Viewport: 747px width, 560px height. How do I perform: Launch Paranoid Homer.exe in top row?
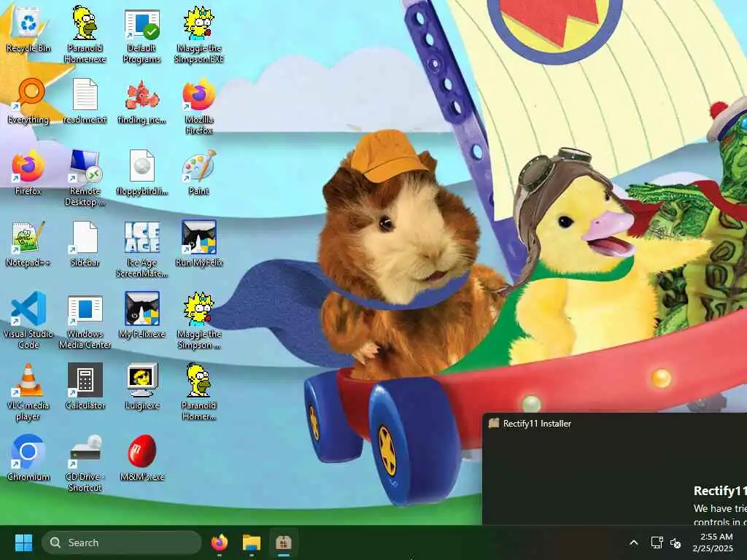[85, 34]
